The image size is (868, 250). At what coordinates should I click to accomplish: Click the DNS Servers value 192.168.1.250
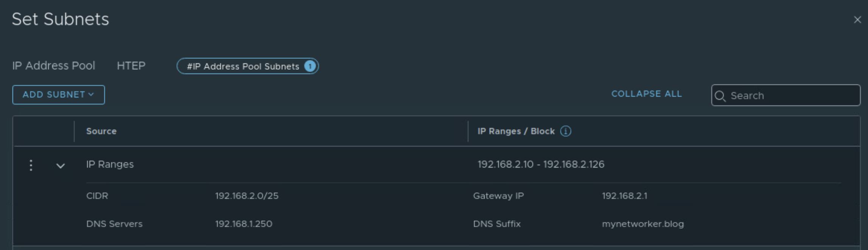point(244,224)
